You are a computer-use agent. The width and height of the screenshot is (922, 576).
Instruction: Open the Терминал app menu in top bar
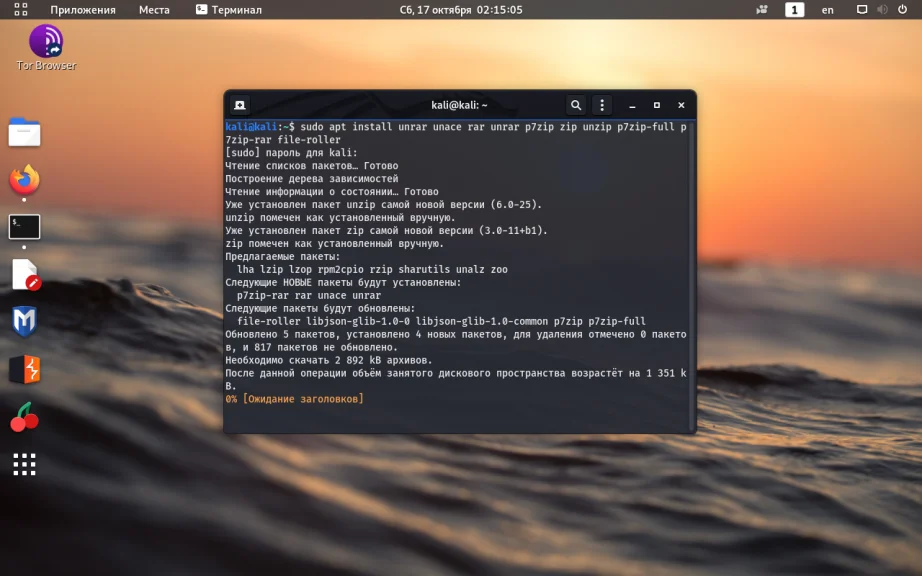pyautogui.click(x=229, y=10)
